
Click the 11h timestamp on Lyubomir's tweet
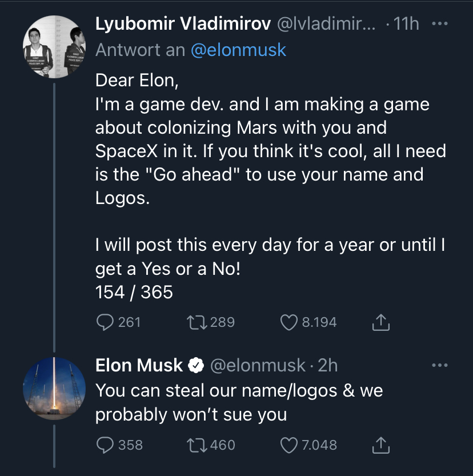[407, 24]
